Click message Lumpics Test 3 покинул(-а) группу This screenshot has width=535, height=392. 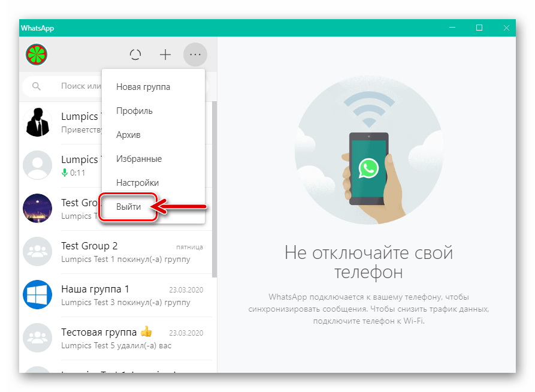[126, 302]
